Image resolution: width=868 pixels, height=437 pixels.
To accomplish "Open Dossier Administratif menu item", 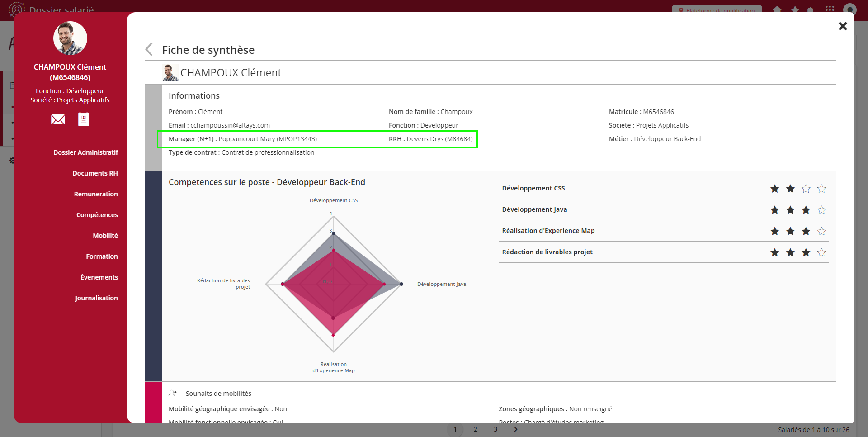I will tap(85, 152).
